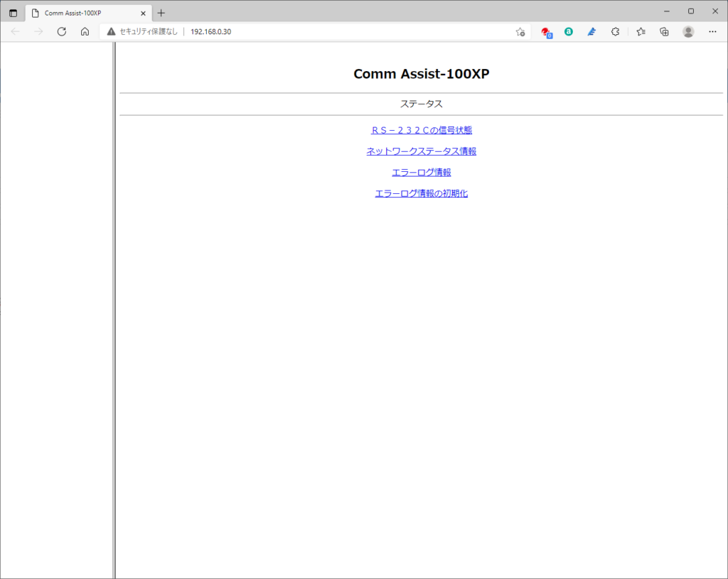728x579 pixels.
Task: Open the tab actions menu icon
Action: coord(13,13)
